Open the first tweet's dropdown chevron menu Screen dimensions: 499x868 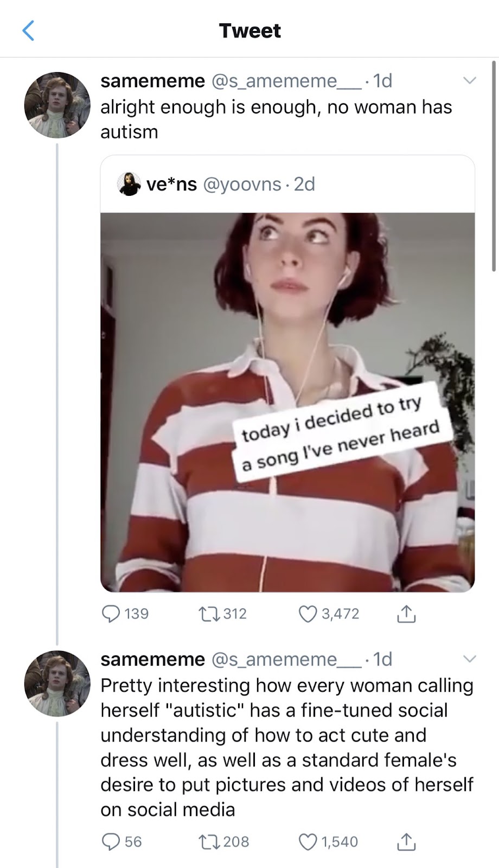pos(469,81)
